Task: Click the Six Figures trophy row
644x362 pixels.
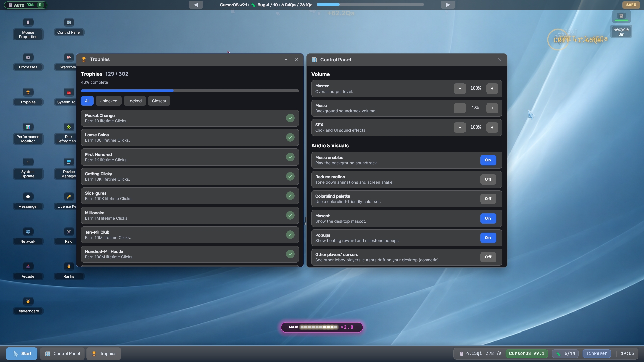Action: [190, 196]
